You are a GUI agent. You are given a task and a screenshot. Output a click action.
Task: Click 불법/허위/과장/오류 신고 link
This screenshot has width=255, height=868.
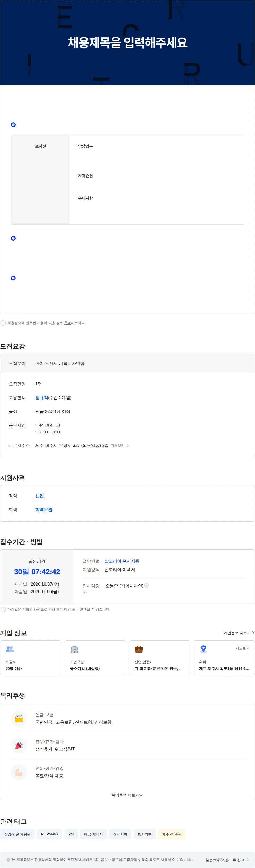click(227, 860)
